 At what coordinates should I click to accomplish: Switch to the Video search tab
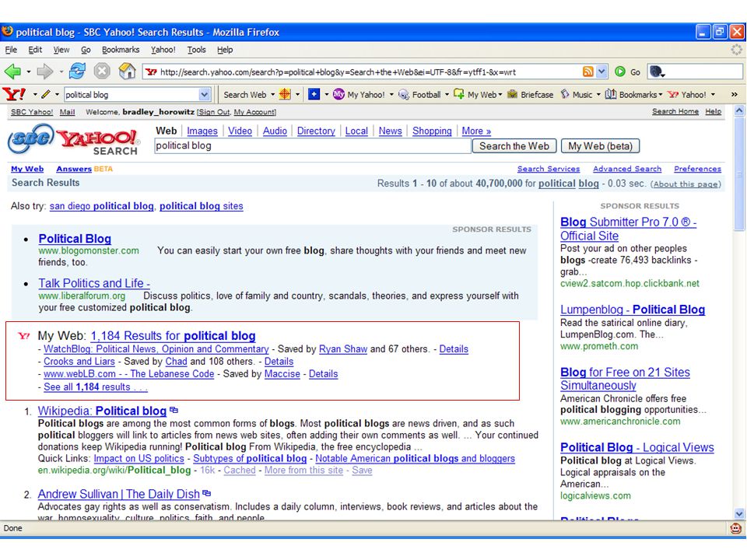click(x=240, y=131)
